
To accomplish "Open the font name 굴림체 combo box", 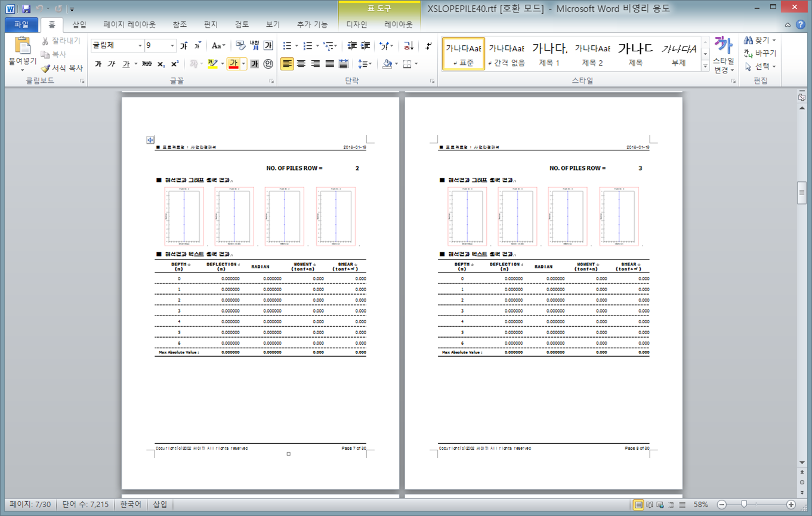I will [x=118, y=46].
